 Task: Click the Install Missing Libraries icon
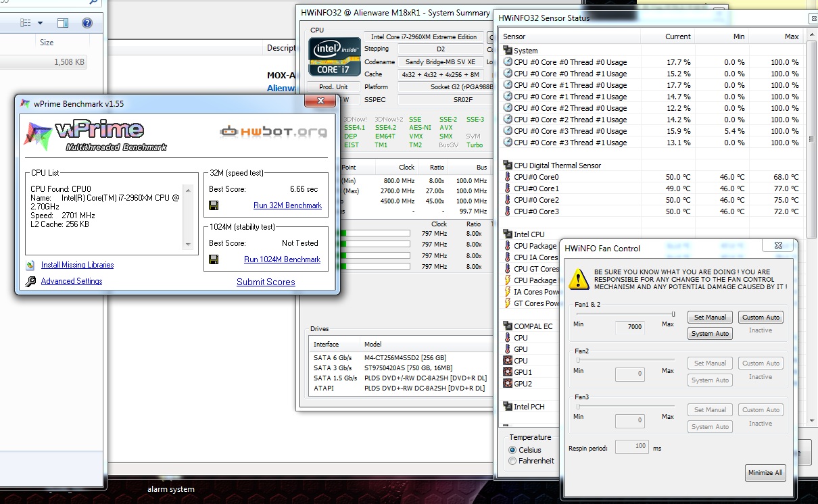30,266
